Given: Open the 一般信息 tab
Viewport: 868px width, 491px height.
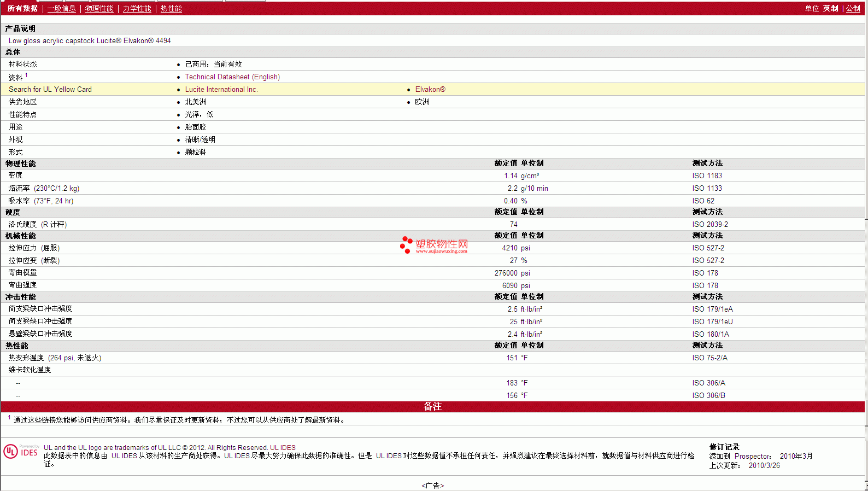Looking at the screenshot, I should coord(62,8).
